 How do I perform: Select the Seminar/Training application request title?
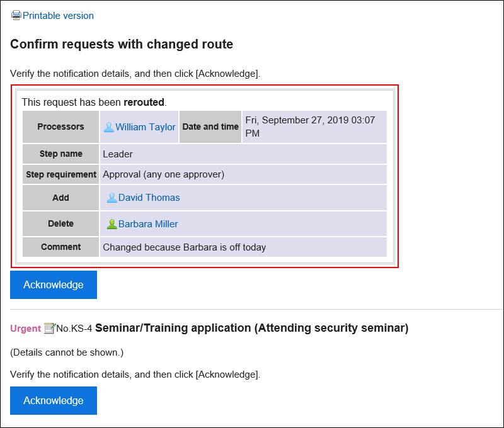[x=251, y=328]
